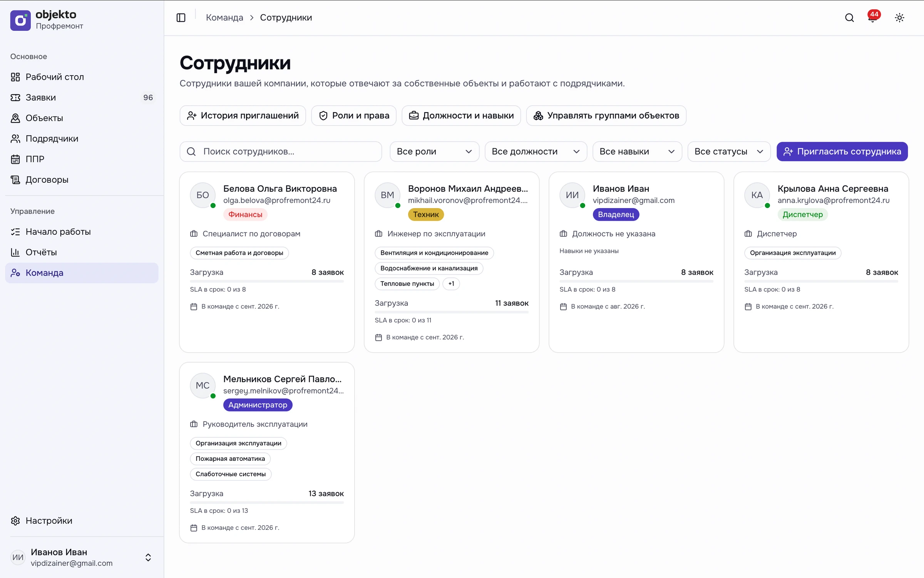Open Объекты in sidebar
This screenshot has height=578, width=924.
tap(82, 118)
